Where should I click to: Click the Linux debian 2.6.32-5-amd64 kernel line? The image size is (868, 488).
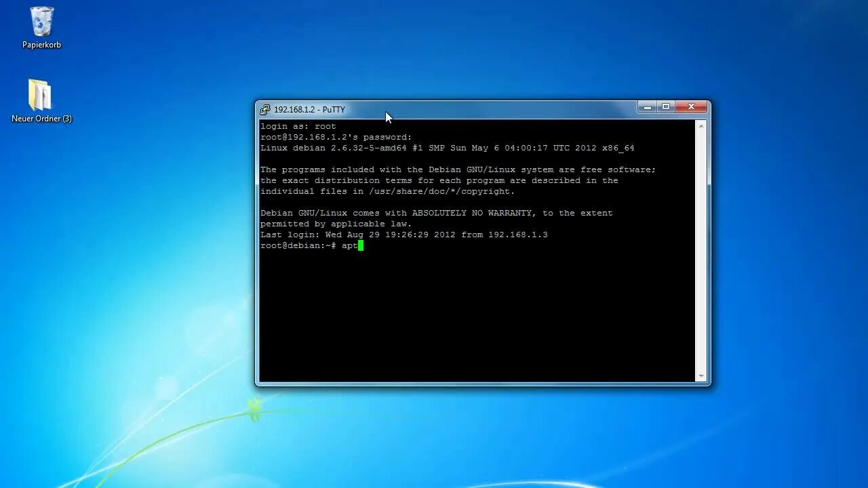pyautogui.click(x=448, y=148)
